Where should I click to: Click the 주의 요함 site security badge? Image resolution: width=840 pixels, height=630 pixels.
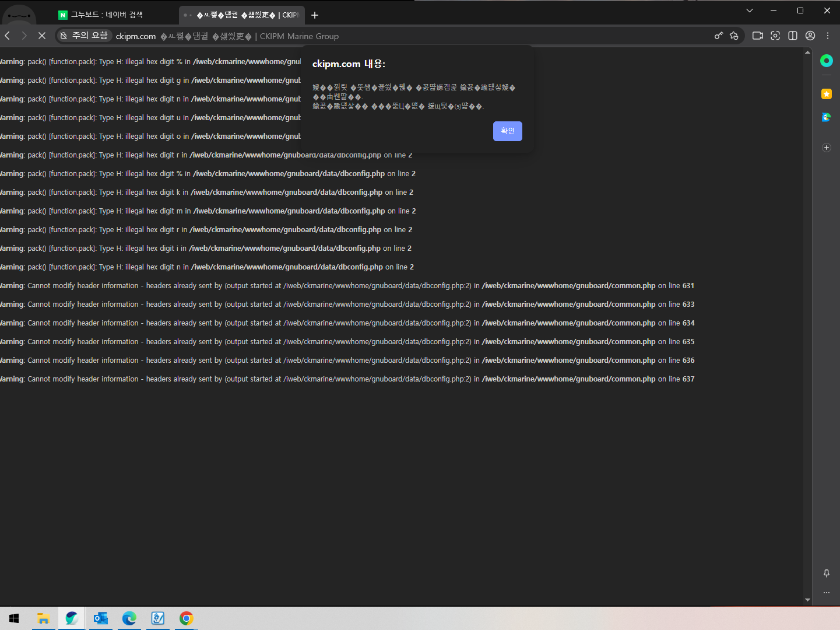[85, 36]
